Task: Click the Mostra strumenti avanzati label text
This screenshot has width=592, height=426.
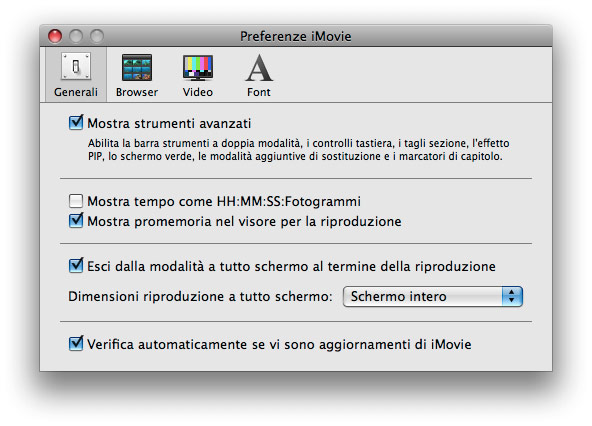Action: coord(169,123)
